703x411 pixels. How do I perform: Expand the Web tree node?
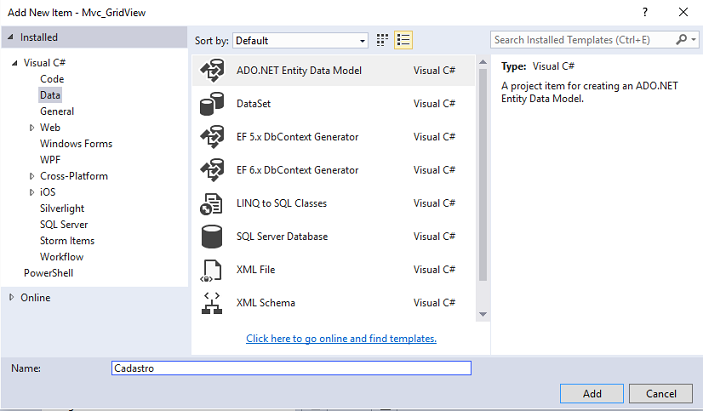click(x=31, y=128)
